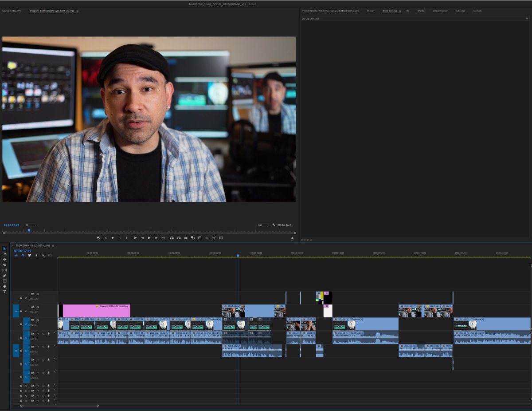Step forward one frame
The height and width of the screenshot is (411, 532).
click(156, 238)
